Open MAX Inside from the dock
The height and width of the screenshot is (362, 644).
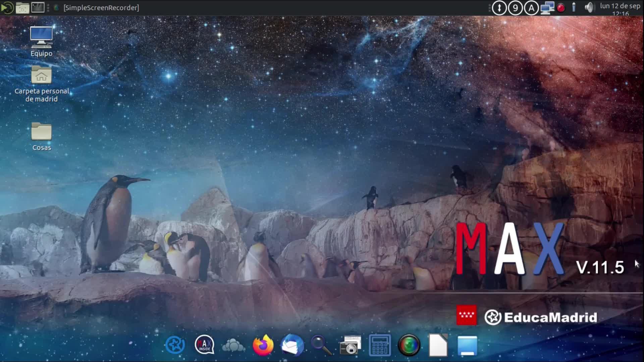(x=204, y=345)
